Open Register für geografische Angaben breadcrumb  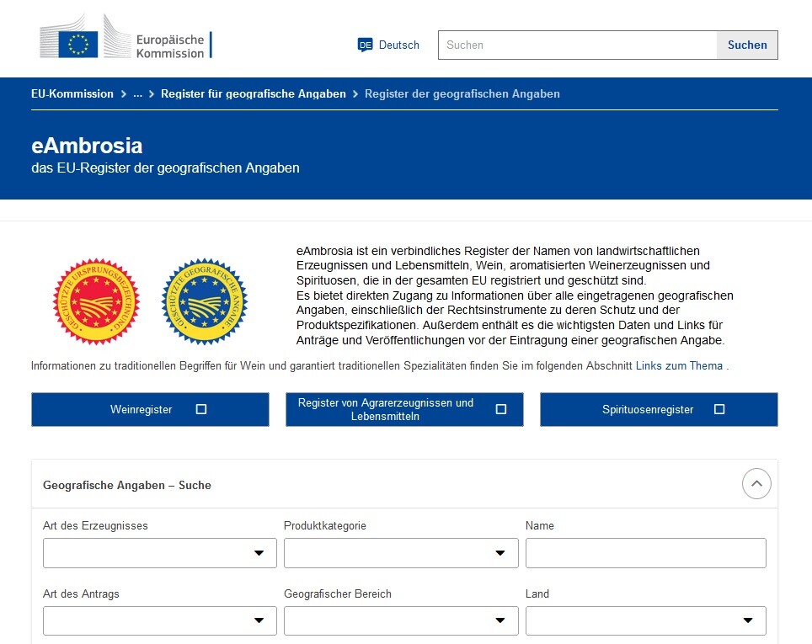[254, 93]
